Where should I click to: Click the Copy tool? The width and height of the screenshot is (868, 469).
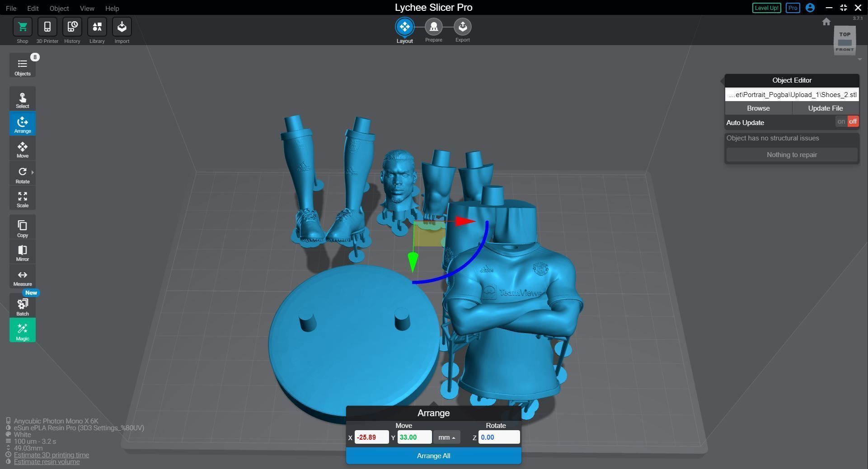point(22,228)
